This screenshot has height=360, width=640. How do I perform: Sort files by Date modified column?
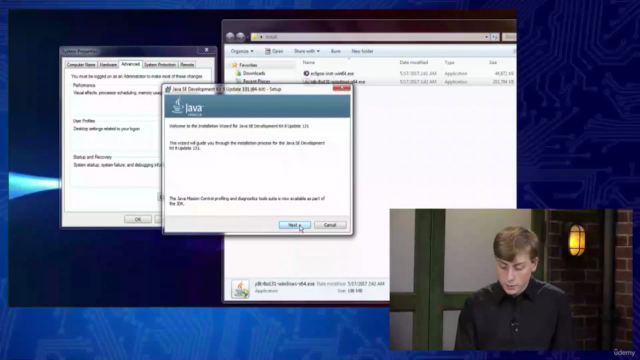(413, 62)
